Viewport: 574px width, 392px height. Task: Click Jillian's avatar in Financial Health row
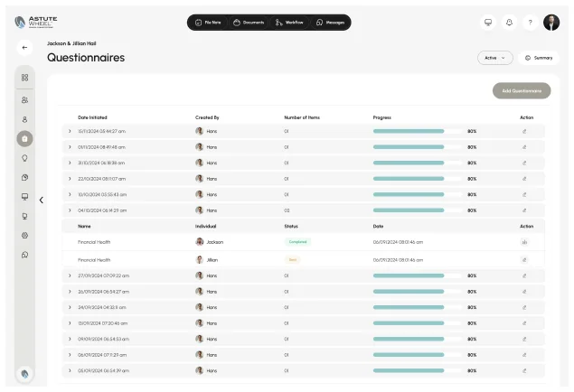pyautogui.click(x=200, y=259)
